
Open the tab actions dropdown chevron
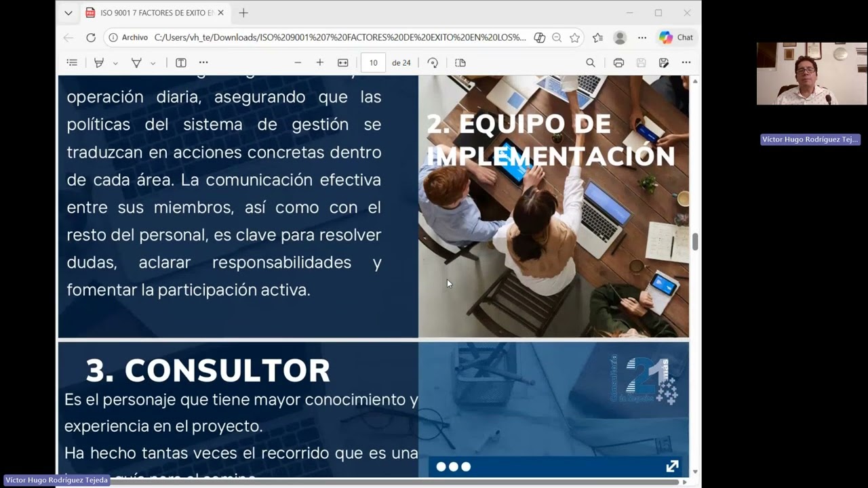[68, 13]
